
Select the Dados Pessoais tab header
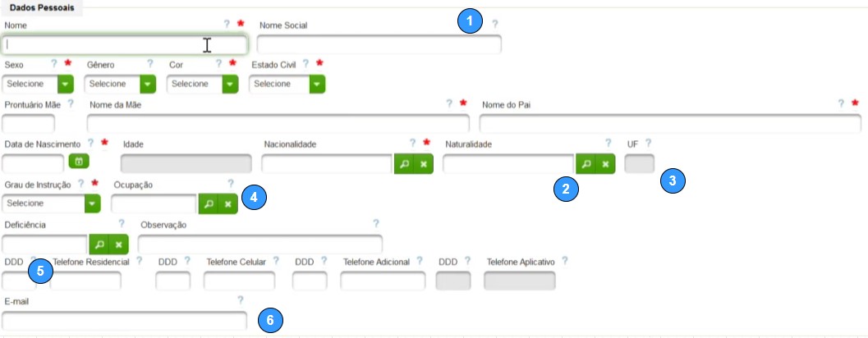click(x=42, y=8)
